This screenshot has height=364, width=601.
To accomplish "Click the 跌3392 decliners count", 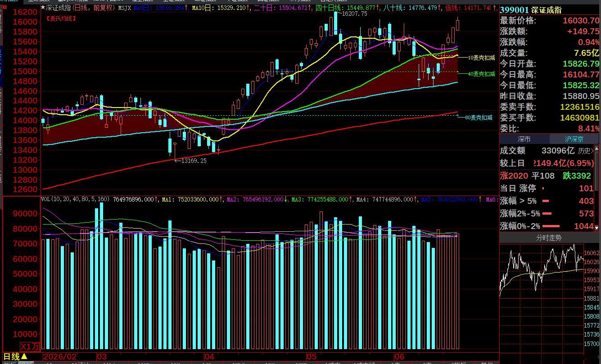I will pyautogui.click(x=577, y=176).
